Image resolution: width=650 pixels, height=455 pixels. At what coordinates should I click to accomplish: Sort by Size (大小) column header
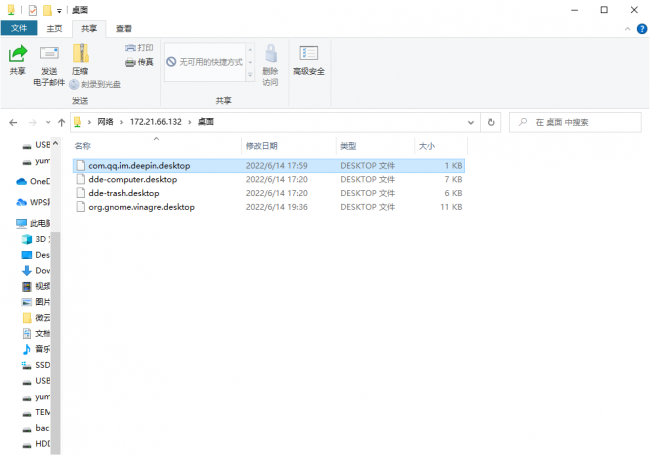point(441,146)
